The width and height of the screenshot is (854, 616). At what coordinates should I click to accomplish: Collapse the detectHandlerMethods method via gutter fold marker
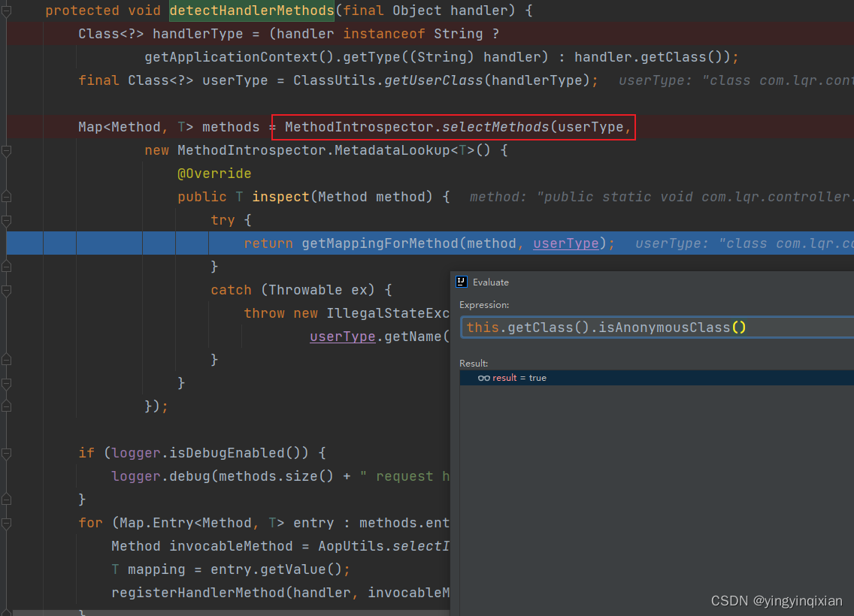tap(7, 11)
